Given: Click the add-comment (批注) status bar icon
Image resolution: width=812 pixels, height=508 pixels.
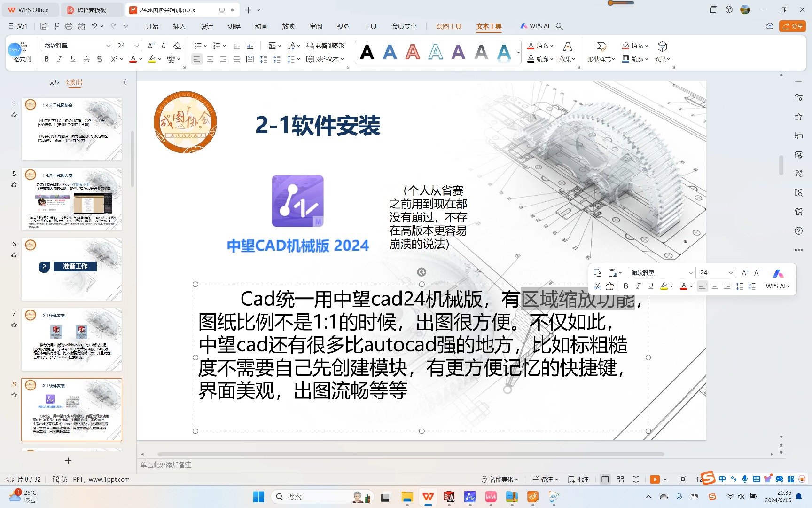Looking at the screenshot, I should tap(578, 479).
